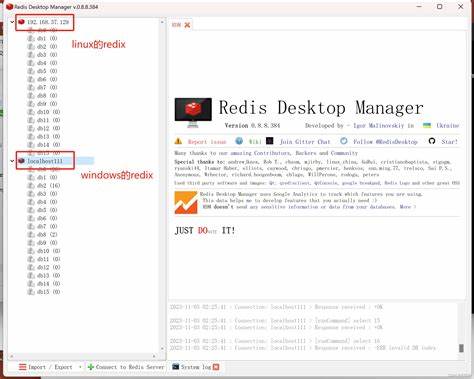Screen dimensions: 474x379
Task: Click db13 database icon under 192.168.57.129
Action: [x=31, y=136]
